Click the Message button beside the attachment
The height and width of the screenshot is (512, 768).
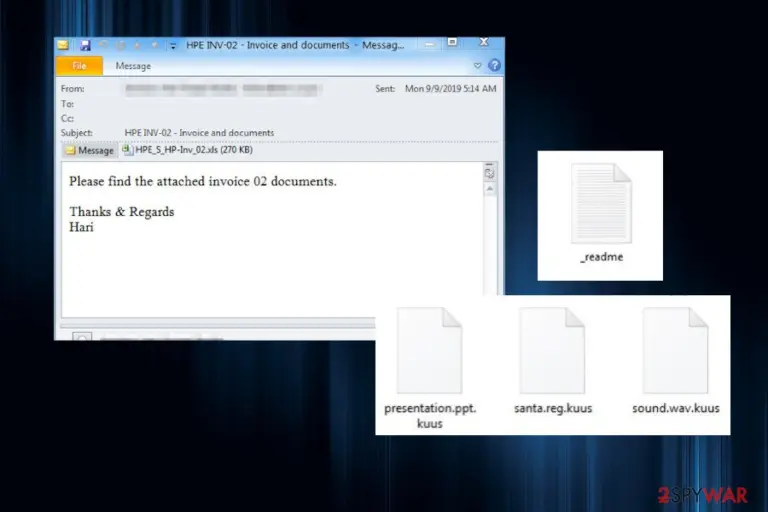[90, 150]
